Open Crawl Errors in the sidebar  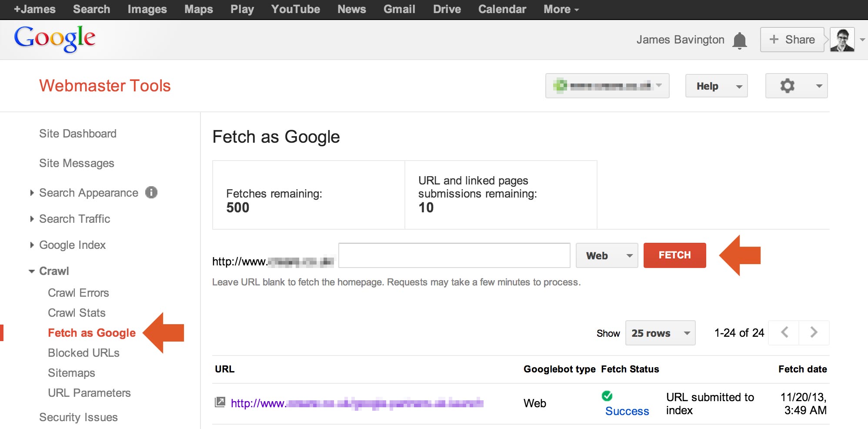pyautogui.click(x=78, y=293)
